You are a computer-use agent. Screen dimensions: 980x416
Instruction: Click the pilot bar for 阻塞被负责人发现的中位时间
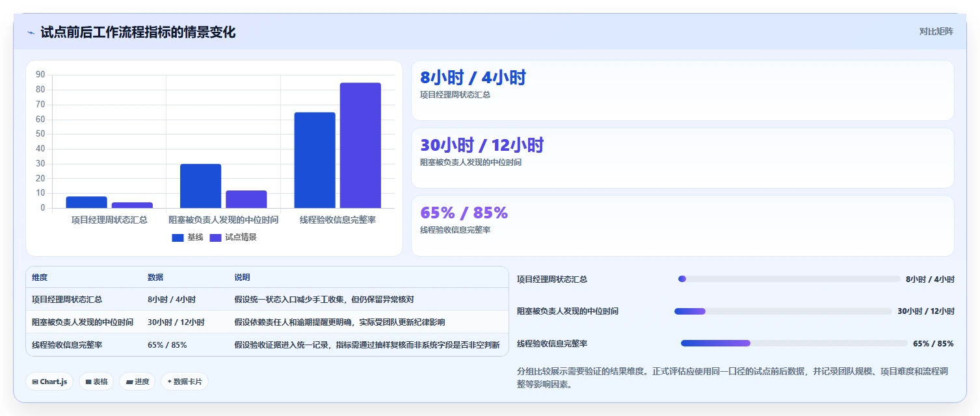(246, 199)
